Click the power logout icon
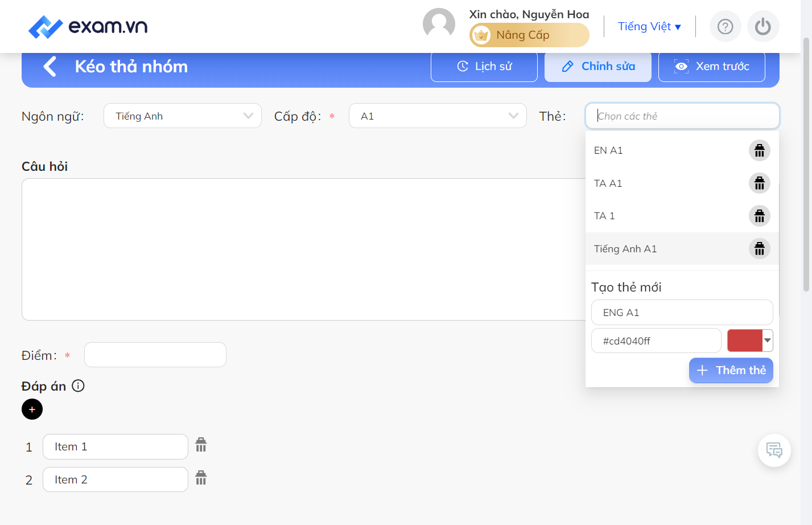Screen dimensions: 812x525 pos(763,26)
